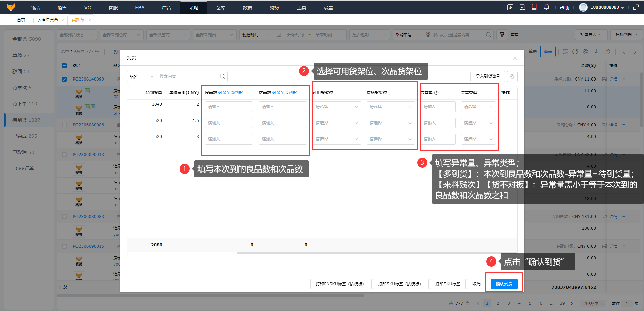Viewport: 644px width, 311px height.
Task: Uncheck the PO2306140090 order checkbox
Action: click(x=64, y=79)
